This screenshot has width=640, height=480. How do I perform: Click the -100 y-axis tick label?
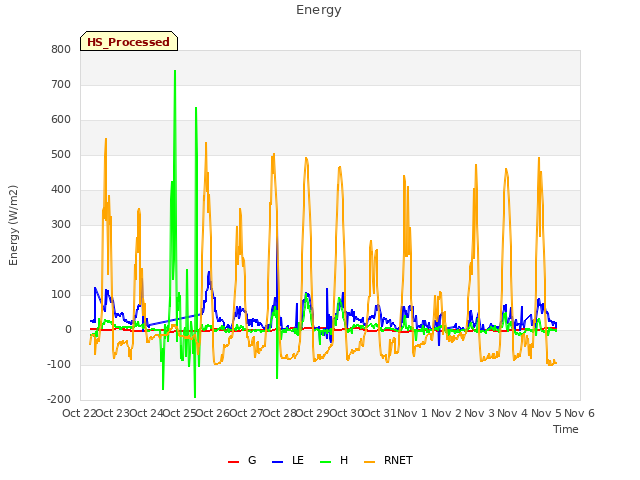pos(59,364)
